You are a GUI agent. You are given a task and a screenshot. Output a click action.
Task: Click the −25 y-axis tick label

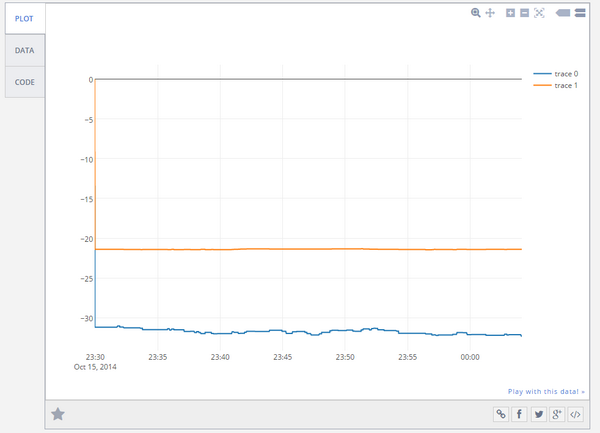[87, 278]
